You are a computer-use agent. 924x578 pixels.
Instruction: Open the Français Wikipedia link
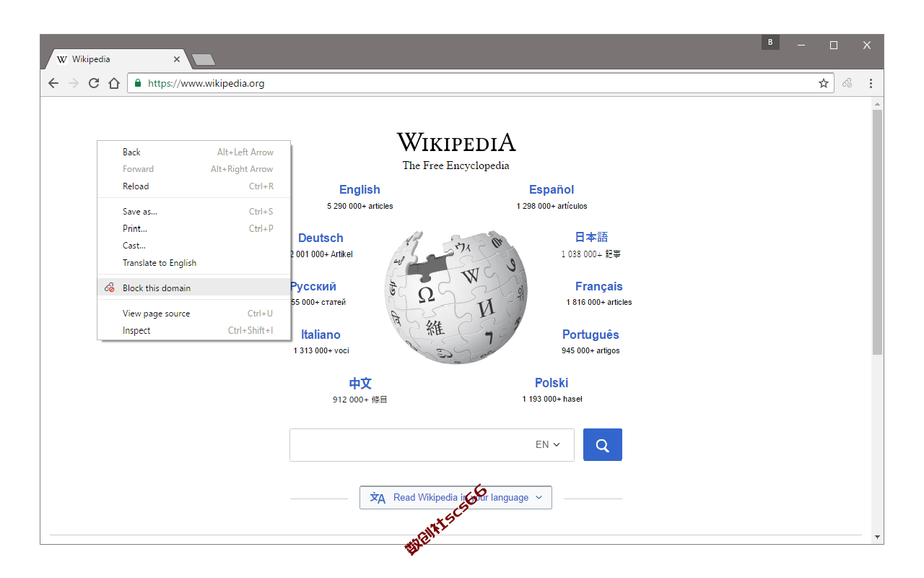tap(599, 286)
